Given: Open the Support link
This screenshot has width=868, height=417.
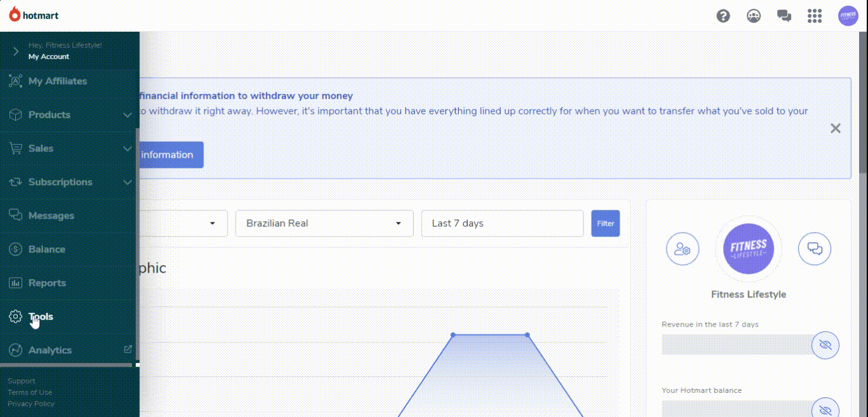Looking at the screenshot, I should coord(22,381).
